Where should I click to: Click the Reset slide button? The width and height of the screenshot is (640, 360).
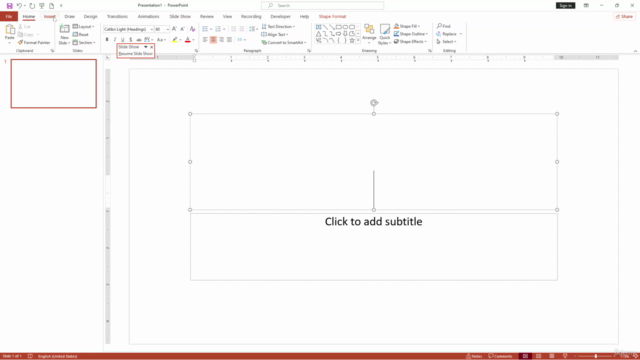click(81, 35)
